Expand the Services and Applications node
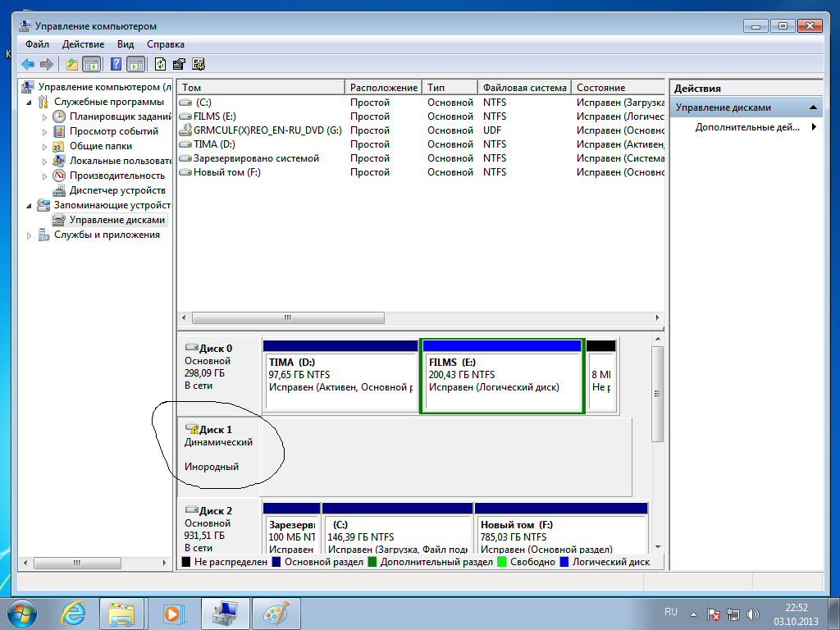This screenshot has height=630, width=840. pyautogui.click(x=31, y=235)
